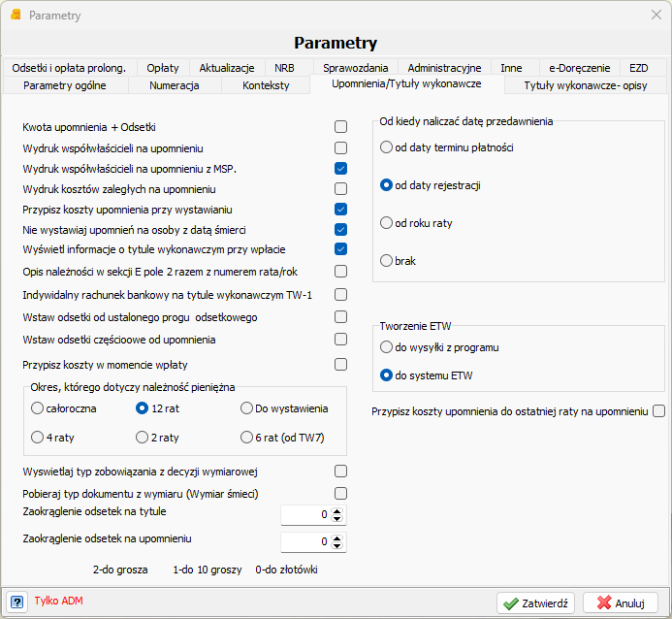This screenshot has height=619, width=672.
Task: Check Wydruk współwłaścicieli na upomnieniu
Action: click(340, 147)
